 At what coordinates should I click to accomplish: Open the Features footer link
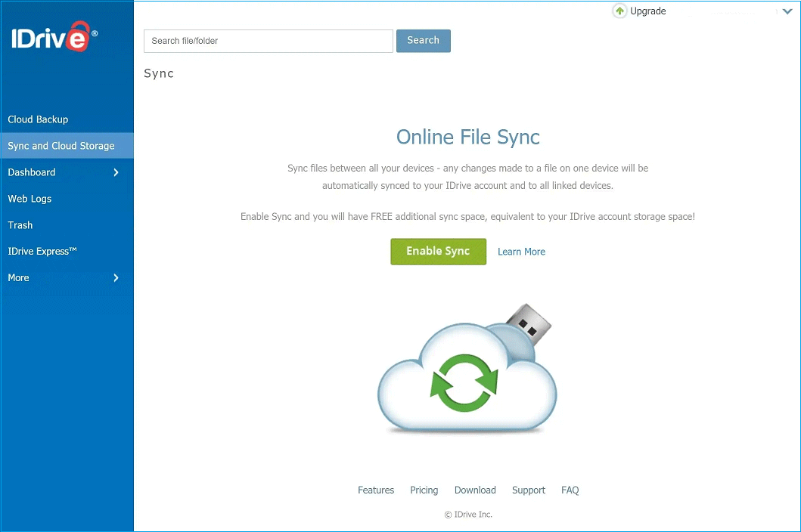[376, 490]
